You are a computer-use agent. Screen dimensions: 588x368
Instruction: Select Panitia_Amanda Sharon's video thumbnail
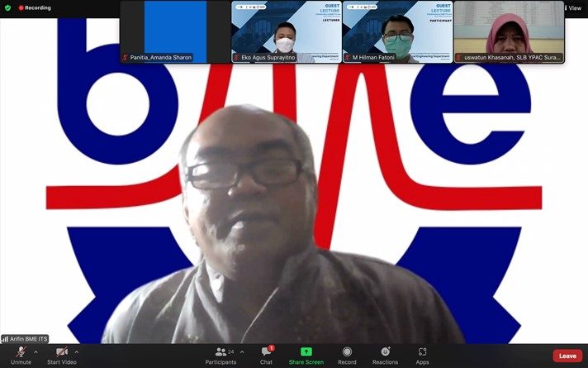(175, 31)
